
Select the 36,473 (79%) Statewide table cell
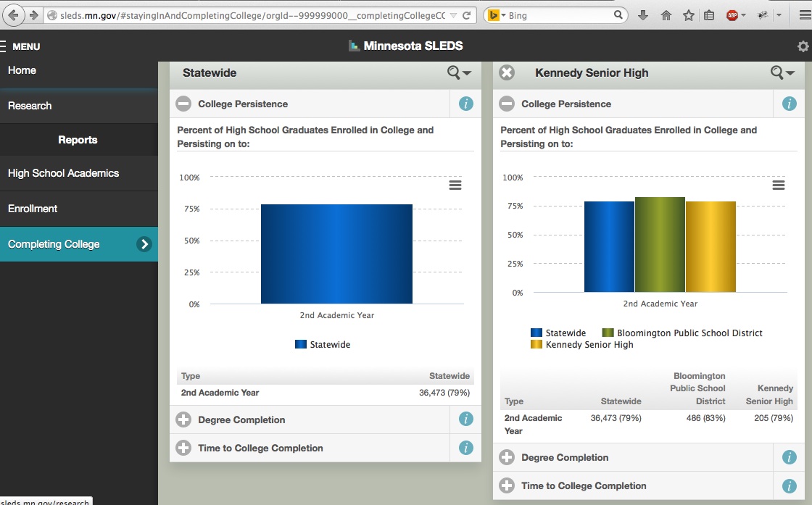444,393
